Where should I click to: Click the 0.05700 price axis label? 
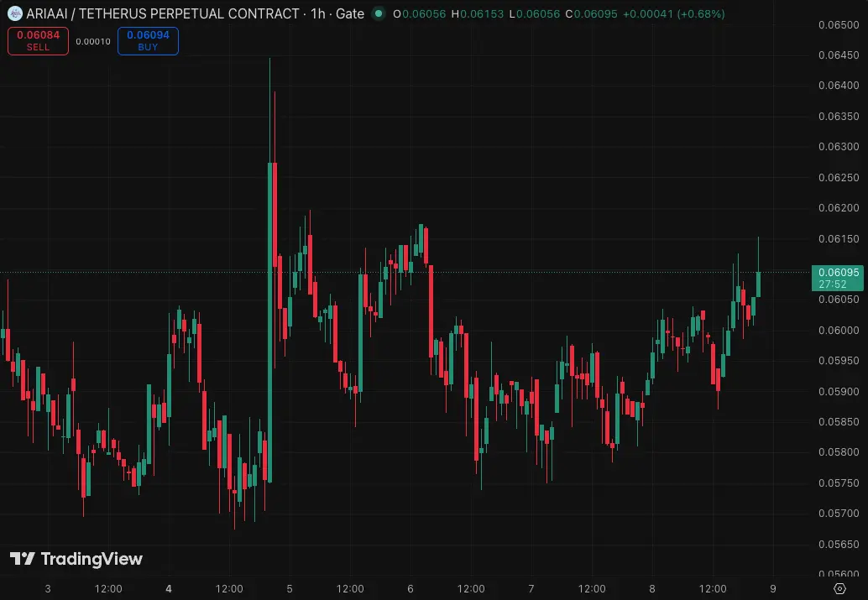[839, 514]
